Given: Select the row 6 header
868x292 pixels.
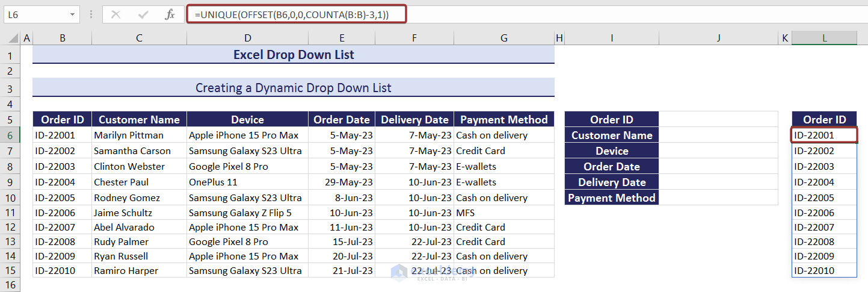Looking at the screenshot, I should tap(10, 135).
